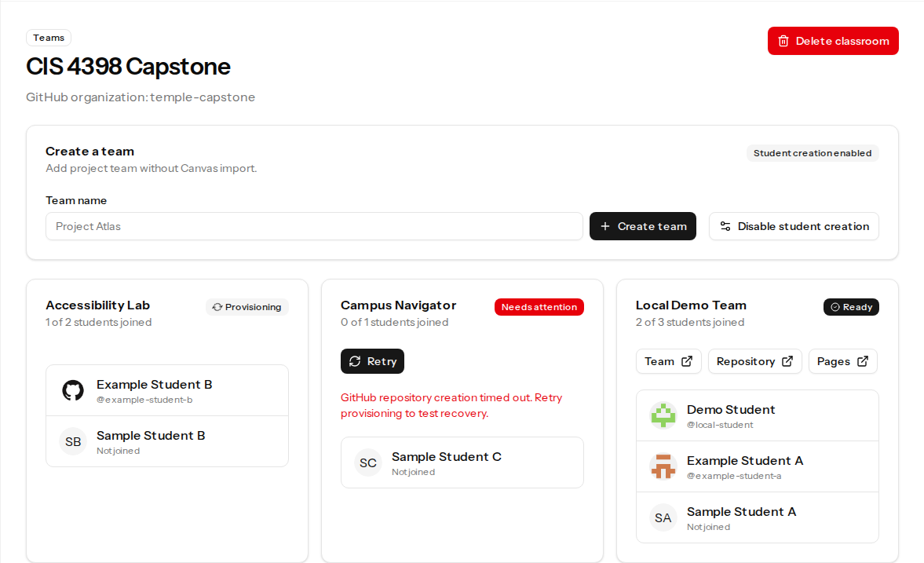This screenshot has height=563, width=924.
Task: Focus the Team name input field
Action: point(314,226)
